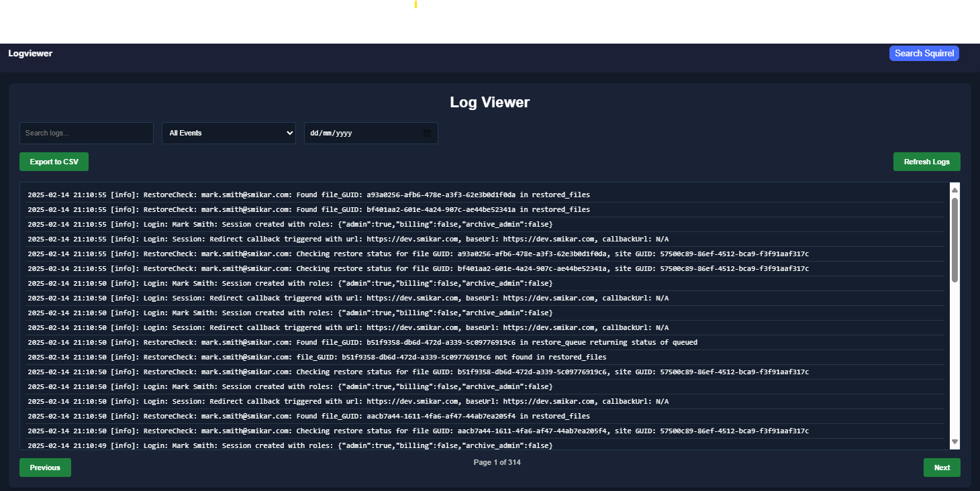Open Search Squirrel from the top bar
980x491 pixels.
tap(924, 54)
